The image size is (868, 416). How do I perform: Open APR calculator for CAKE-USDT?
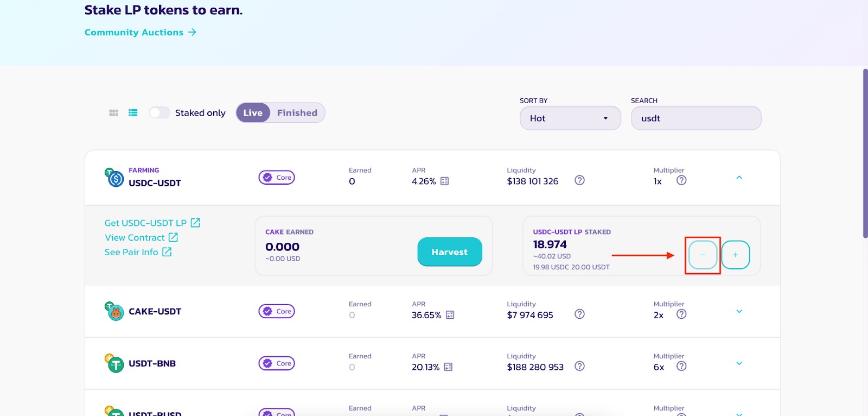(450, 315)
